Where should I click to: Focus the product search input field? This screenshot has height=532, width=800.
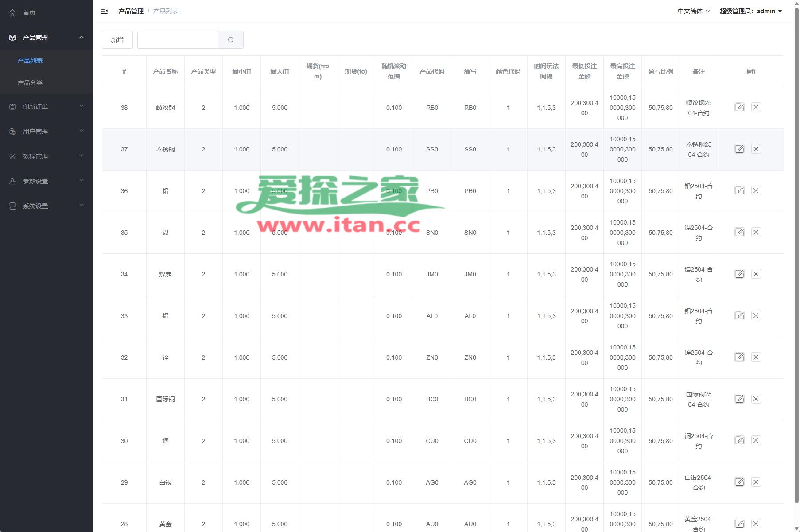[178, 40]
